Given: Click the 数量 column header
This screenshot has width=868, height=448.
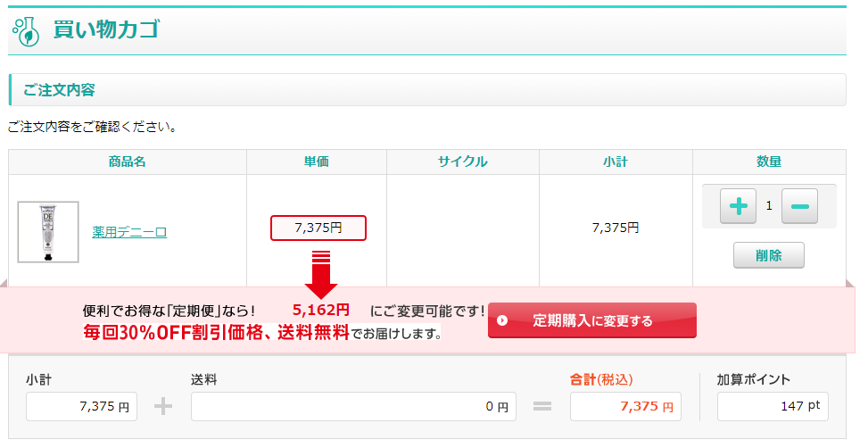Looking at the screenshot, I should [769, 162].
